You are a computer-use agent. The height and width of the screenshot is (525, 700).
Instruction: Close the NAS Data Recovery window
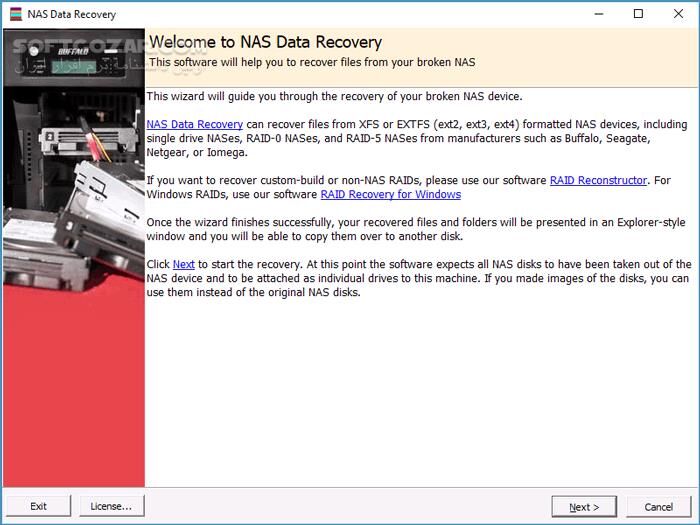pos(678,14)
